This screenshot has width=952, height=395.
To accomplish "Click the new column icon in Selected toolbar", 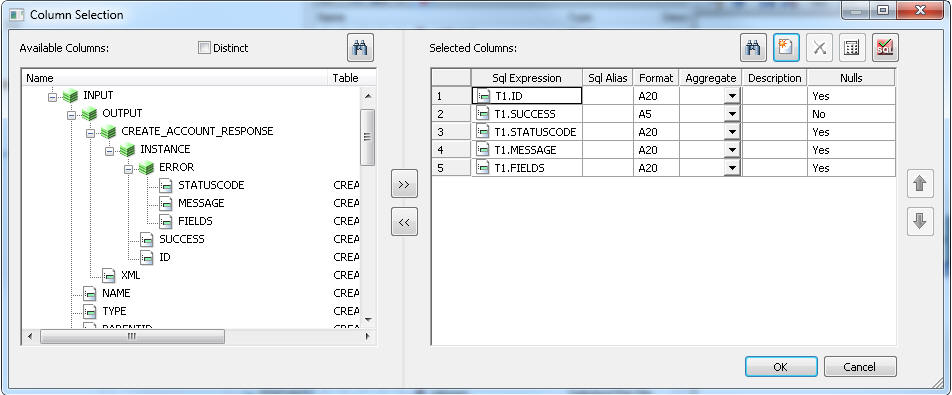I will click(x=786, y=48).
